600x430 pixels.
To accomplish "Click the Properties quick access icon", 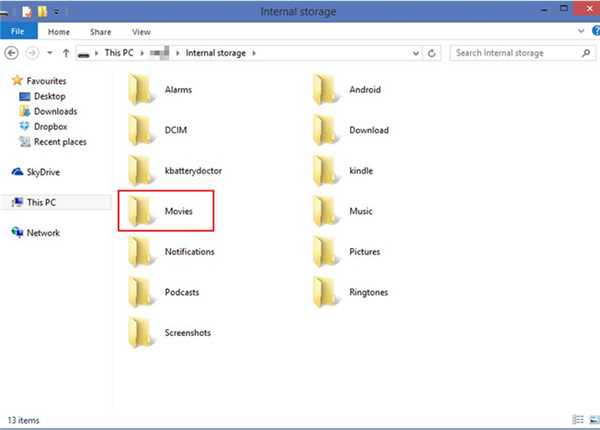I will [x=27, y=12].
